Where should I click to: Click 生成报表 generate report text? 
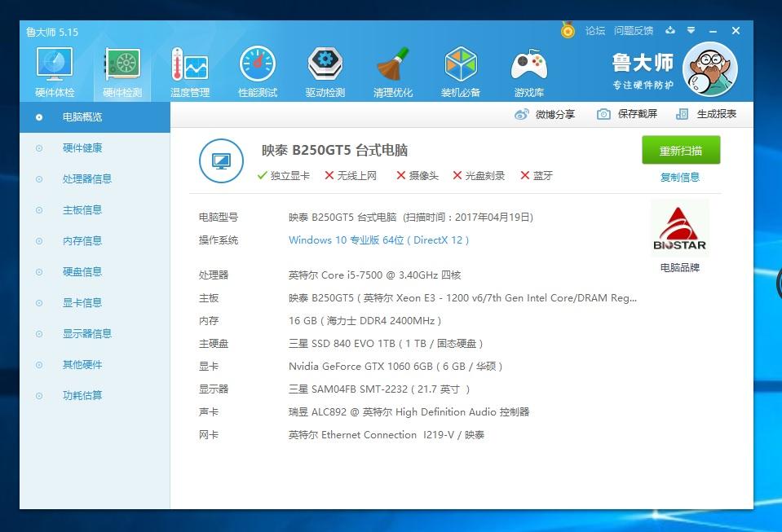717,114
